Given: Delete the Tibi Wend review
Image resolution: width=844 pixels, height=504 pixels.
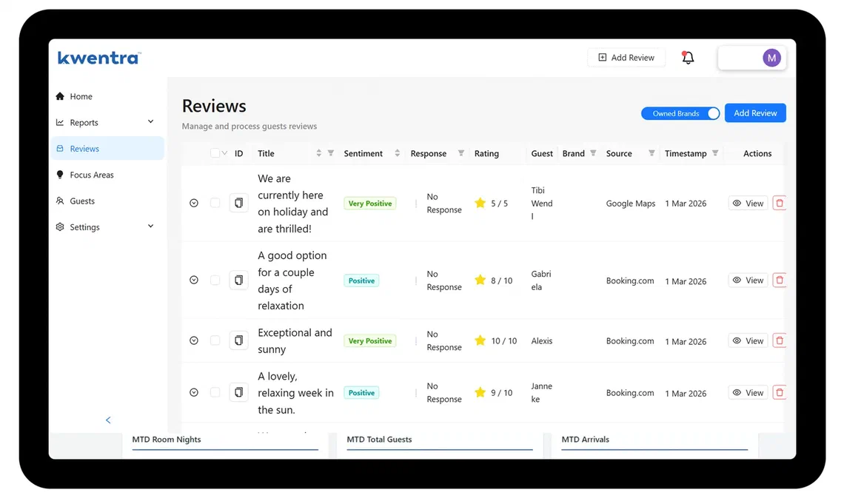Looking at the screenshot, I should click(x=779, y=203).
